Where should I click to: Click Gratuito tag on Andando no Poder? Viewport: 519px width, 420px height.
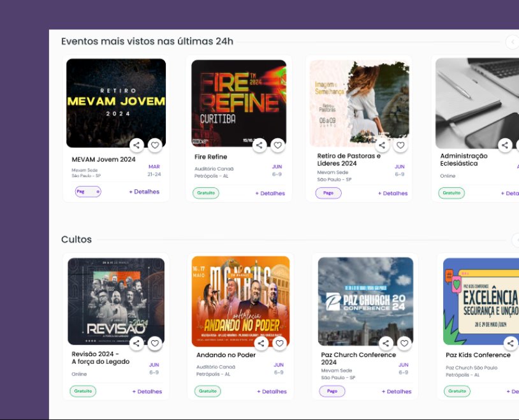coord(207,391)
